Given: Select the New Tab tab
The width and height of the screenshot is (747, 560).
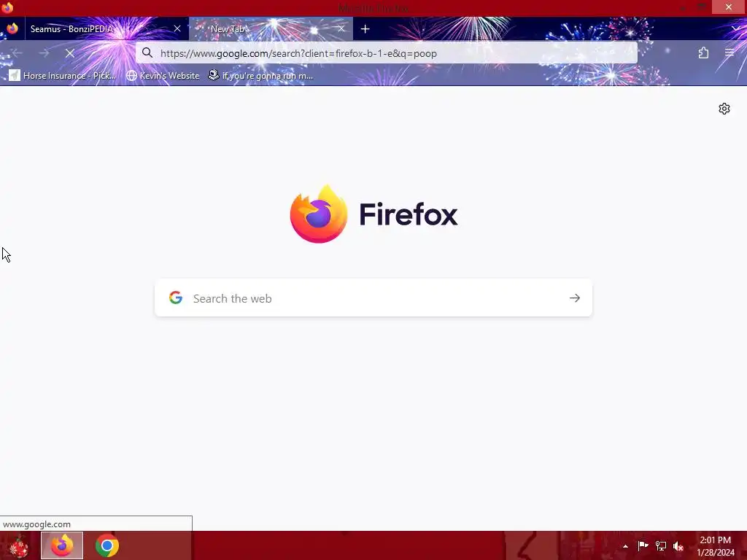Looking at the screenshot, I should pyautogui.click(x=271, y=29).
